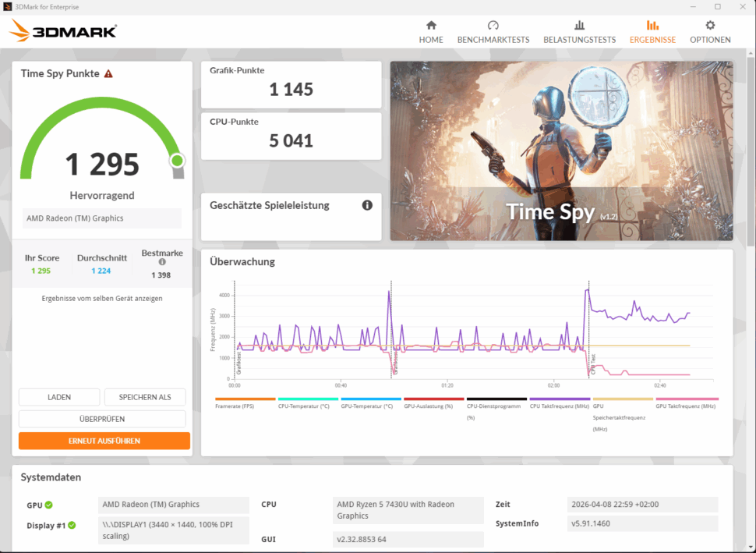Viewport: 756px width, 553px height.
Task: Toggle the CPU-Temperatur legend swatch
Action: pyautogui.click(x=308, y=399)
